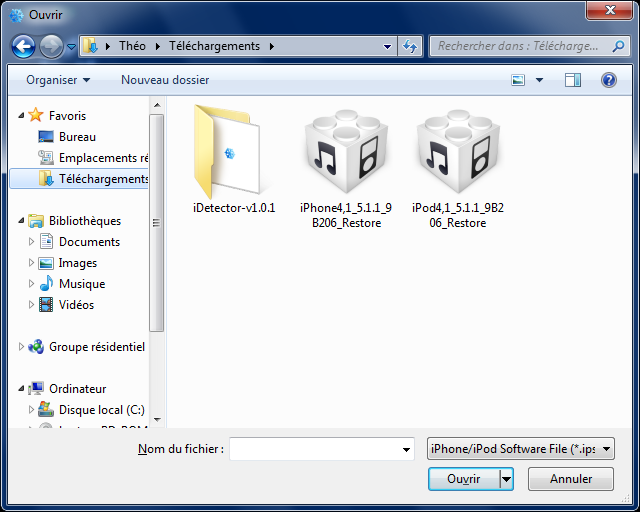
Task: Open the Documents library
Action: pos(89,242)
